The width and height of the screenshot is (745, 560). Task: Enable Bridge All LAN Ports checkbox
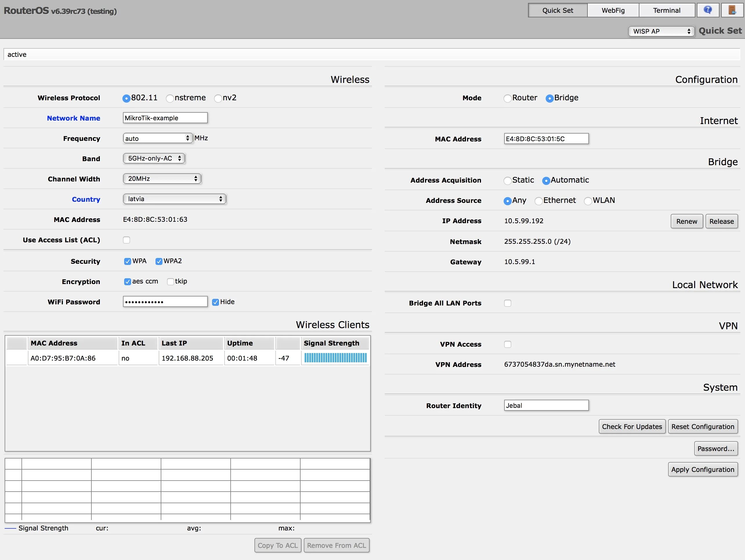click(x=507, y=303)
